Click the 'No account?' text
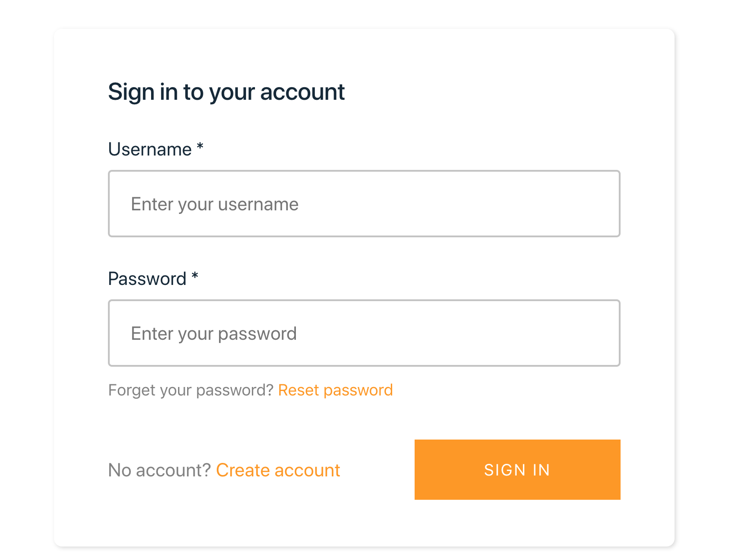This screenshot has width=733, height=560. pos(160,470)
